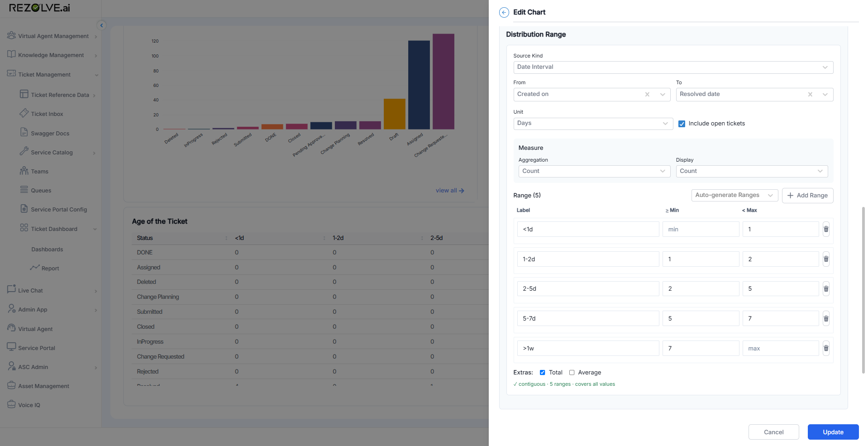Click the empty max field in the >1w row
868x446 pixels.
coord(781,348)
